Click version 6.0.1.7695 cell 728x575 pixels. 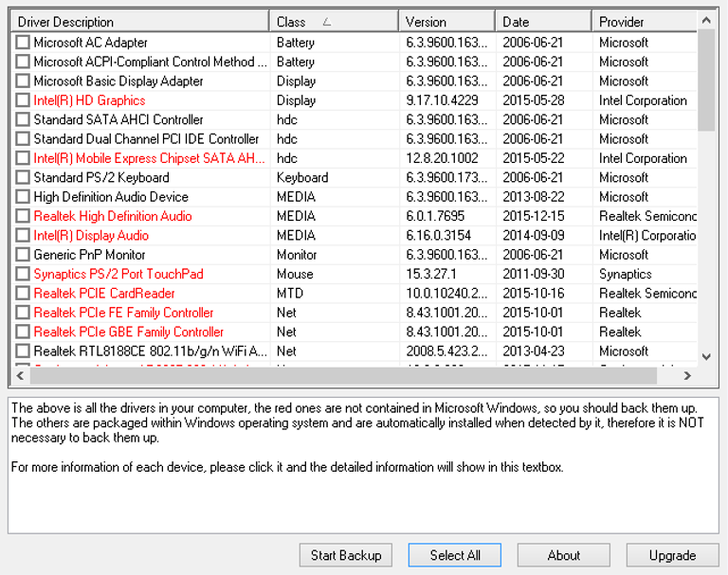point(435,216)
